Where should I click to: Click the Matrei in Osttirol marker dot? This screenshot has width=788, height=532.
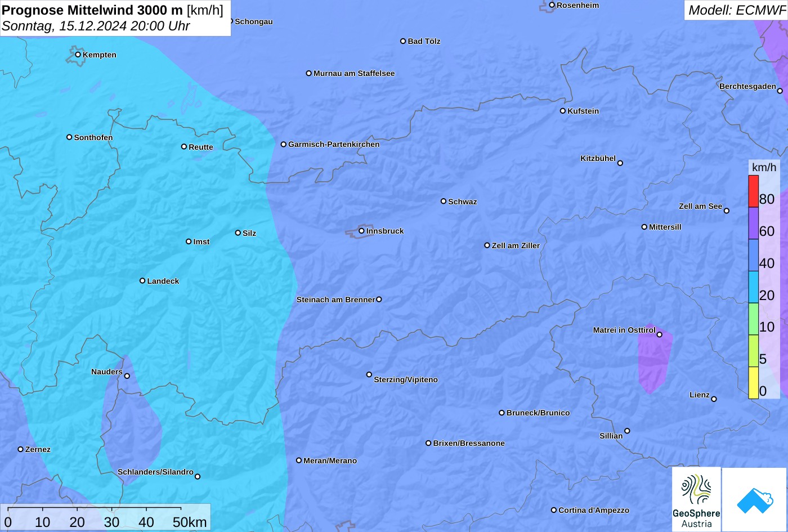pyautogui.click(x=660, y=335)
